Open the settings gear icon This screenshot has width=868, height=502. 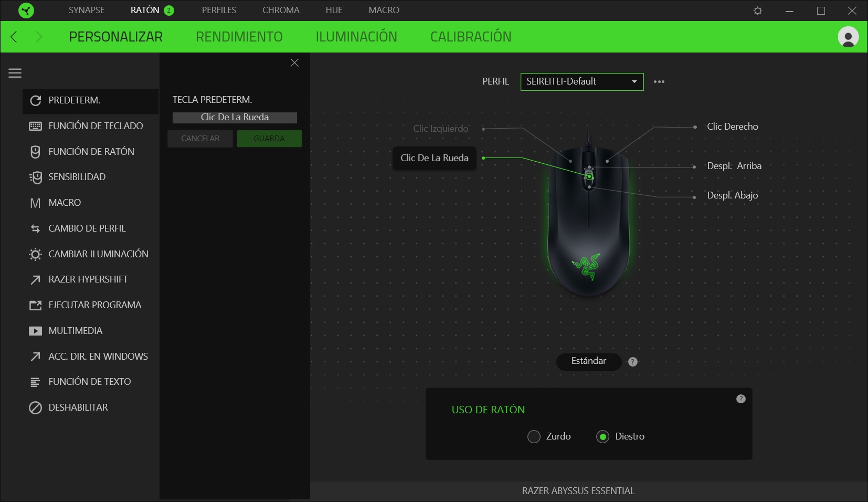tap(758, 11)
